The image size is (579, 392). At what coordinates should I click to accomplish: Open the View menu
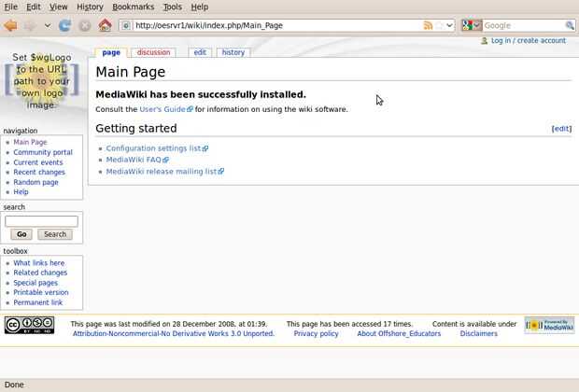point(58,7)
